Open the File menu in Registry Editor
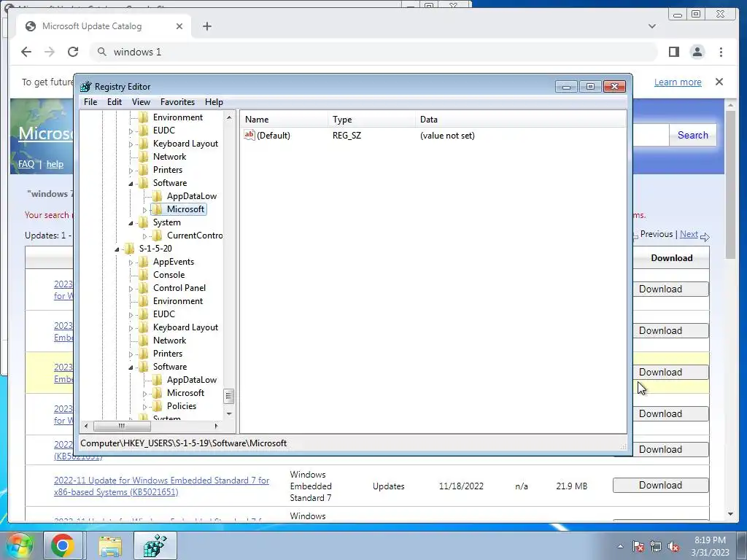Viewport: 747px width, 560px height. (x=90, y=102)
